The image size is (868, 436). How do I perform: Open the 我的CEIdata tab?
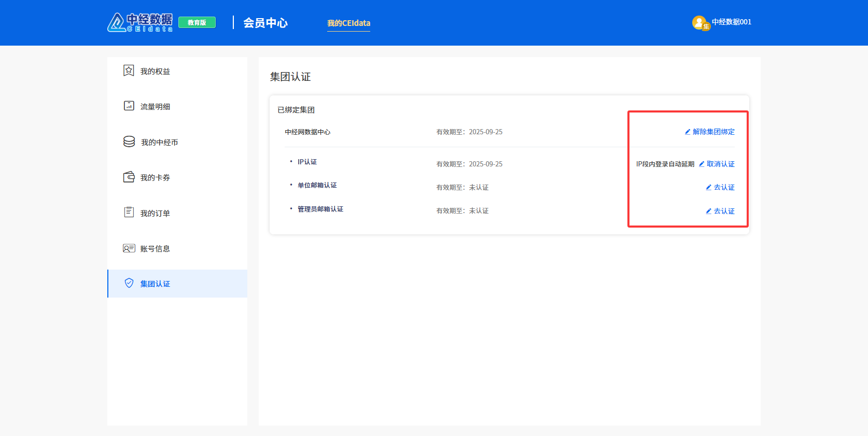tap(348, 23)
